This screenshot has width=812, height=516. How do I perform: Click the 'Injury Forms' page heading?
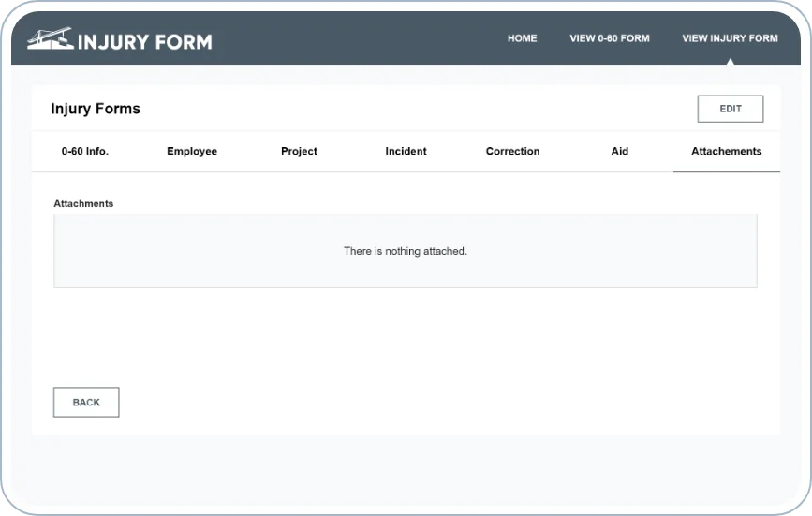tap(96, 109)
